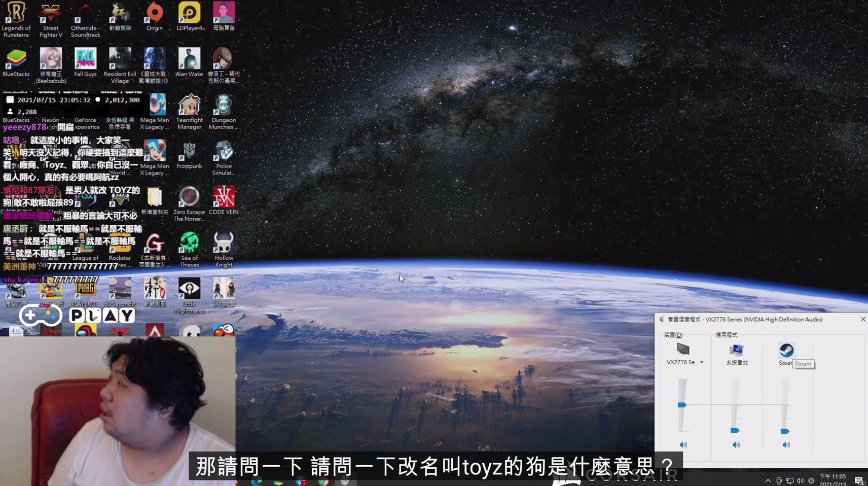Screen dimensions: 868x486
Task: Open the network tray icon
Action: click(x=789, y=480)
